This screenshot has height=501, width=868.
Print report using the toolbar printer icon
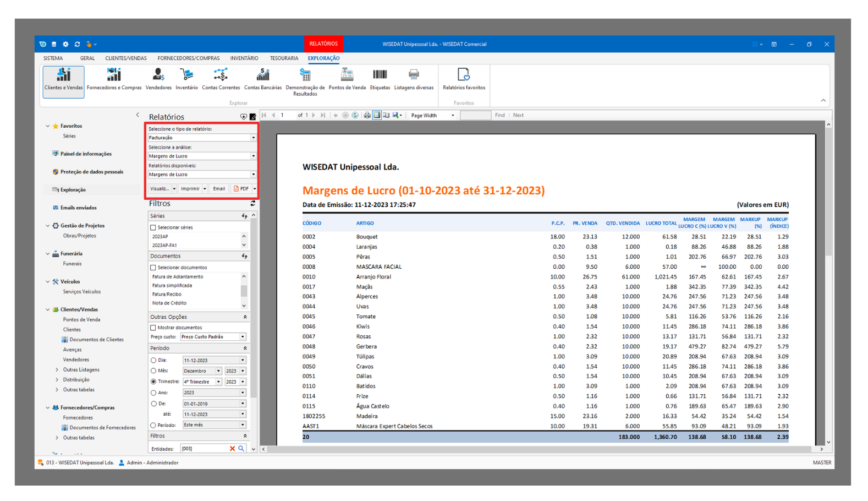[367, 115]
